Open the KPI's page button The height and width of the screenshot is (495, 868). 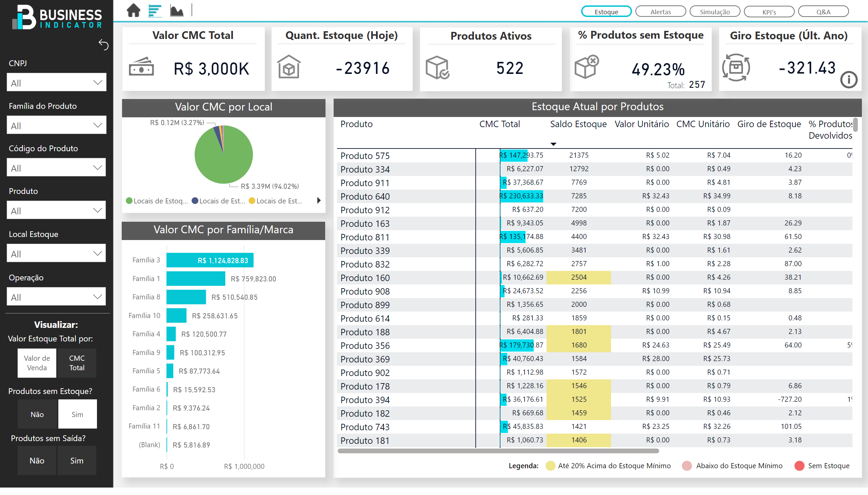tap(769, 12)
